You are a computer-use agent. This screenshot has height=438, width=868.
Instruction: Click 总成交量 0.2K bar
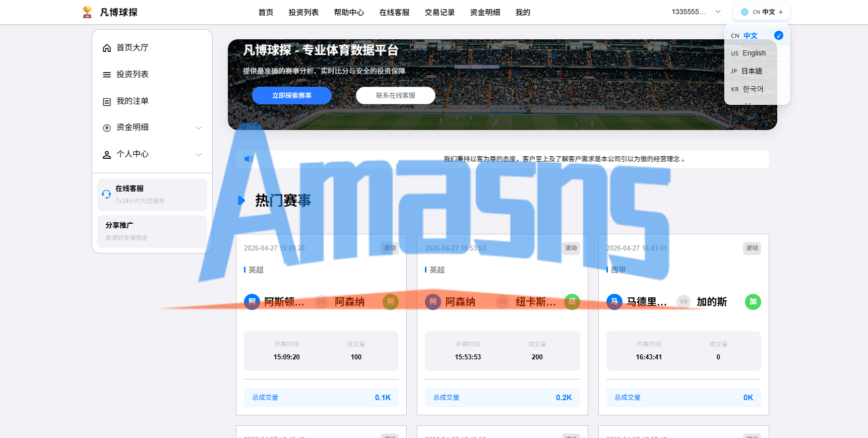pyautogui.click(x=503, y=397)
